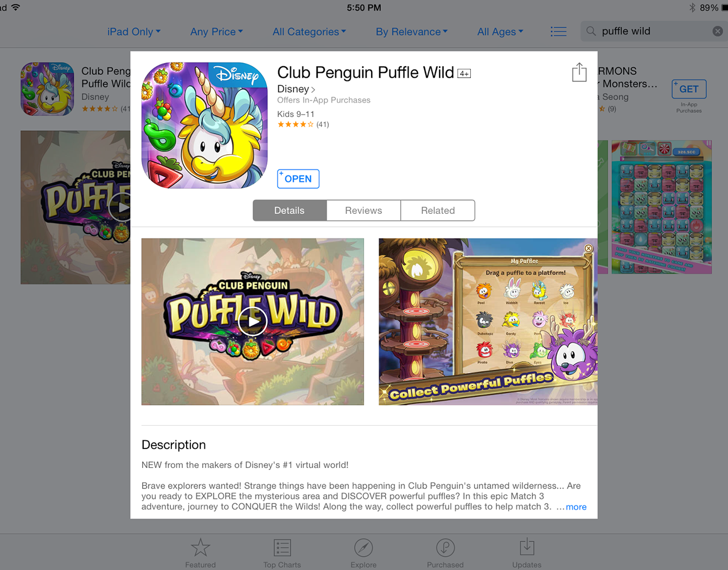The image size is (728, 570).
Task: Expand the Any Price dropdown
Action: pos(216,31)
